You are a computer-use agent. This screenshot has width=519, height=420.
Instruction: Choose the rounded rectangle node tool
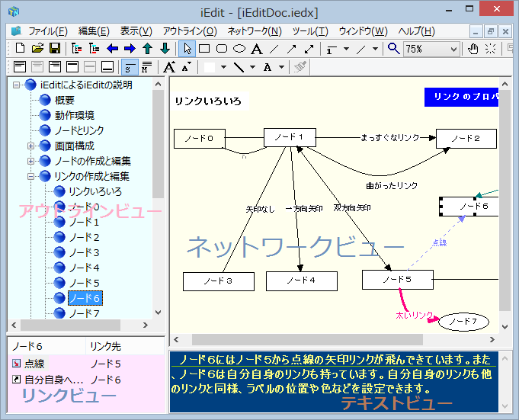click(x=222, y=49)
